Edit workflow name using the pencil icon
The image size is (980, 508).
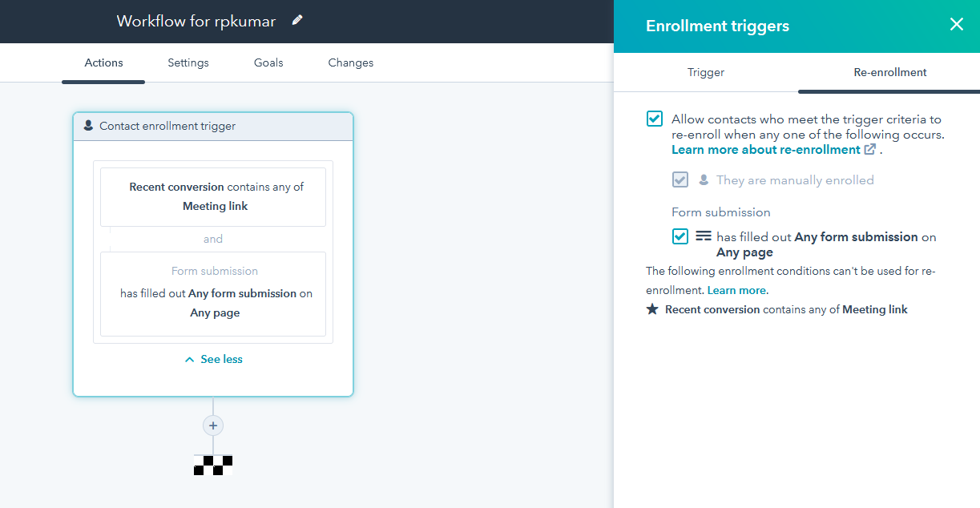tap(296, 21)
